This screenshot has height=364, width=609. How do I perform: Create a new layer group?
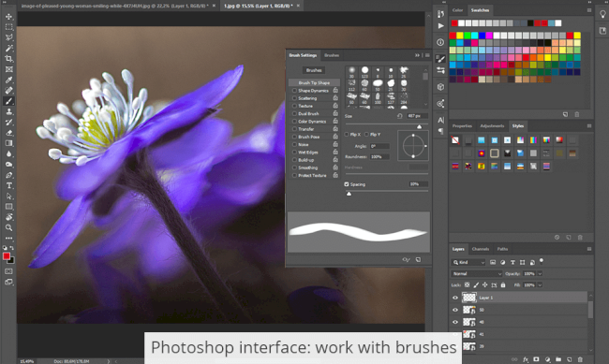pos(558,359)
